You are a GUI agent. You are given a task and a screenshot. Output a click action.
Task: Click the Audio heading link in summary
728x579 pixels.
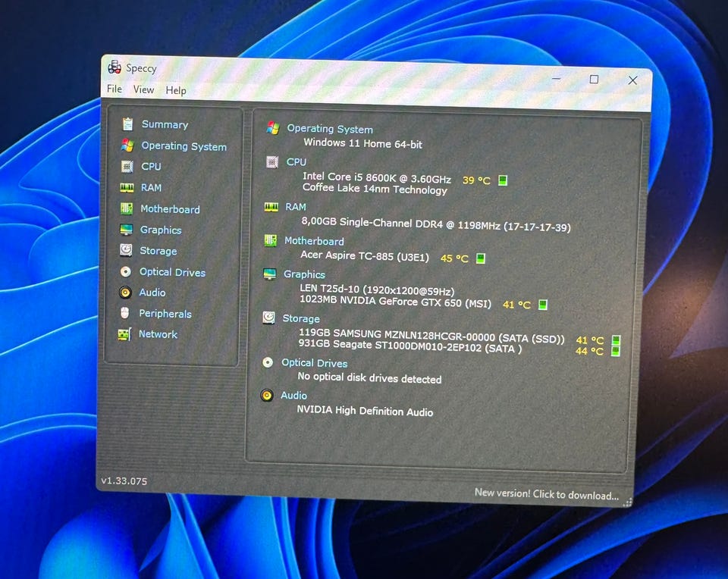click(293, 396)
